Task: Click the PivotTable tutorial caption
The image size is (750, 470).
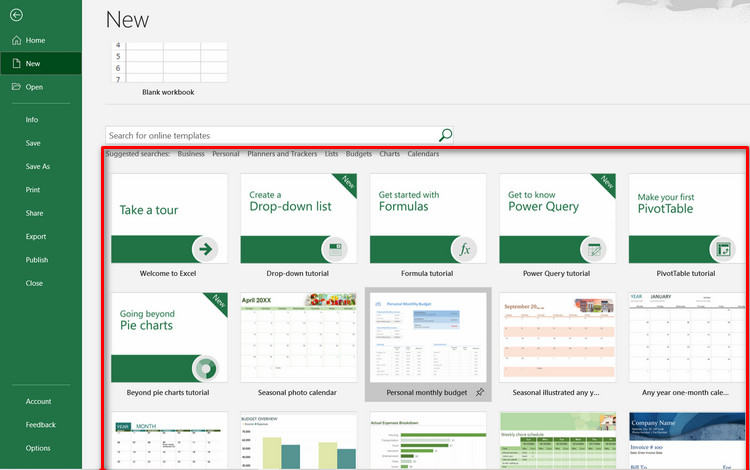Action: [x=686, y=273]
